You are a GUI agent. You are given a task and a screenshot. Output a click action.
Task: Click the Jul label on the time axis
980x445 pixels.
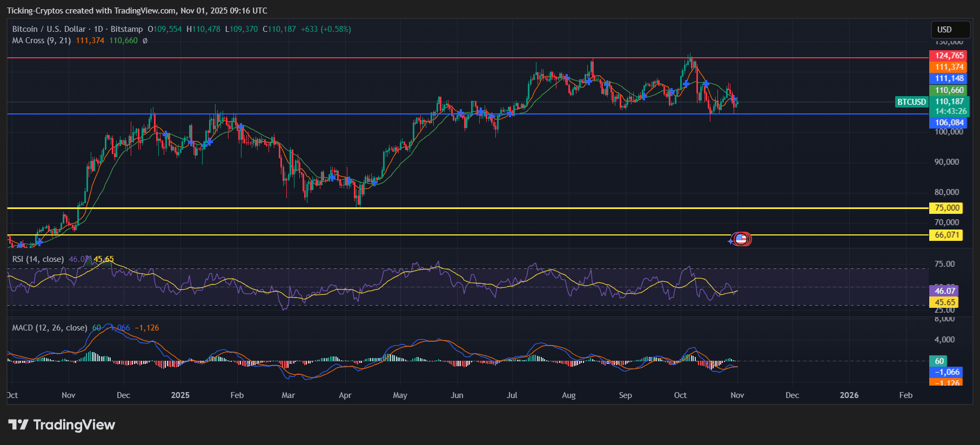click(512, 395)
